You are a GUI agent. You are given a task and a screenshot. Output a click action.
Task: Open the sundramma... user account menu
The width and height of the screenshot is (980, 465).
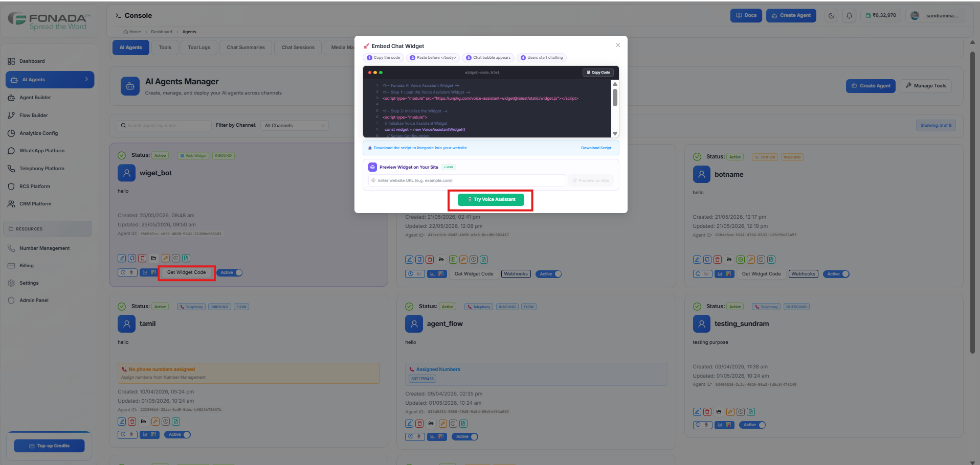point(935,15)
